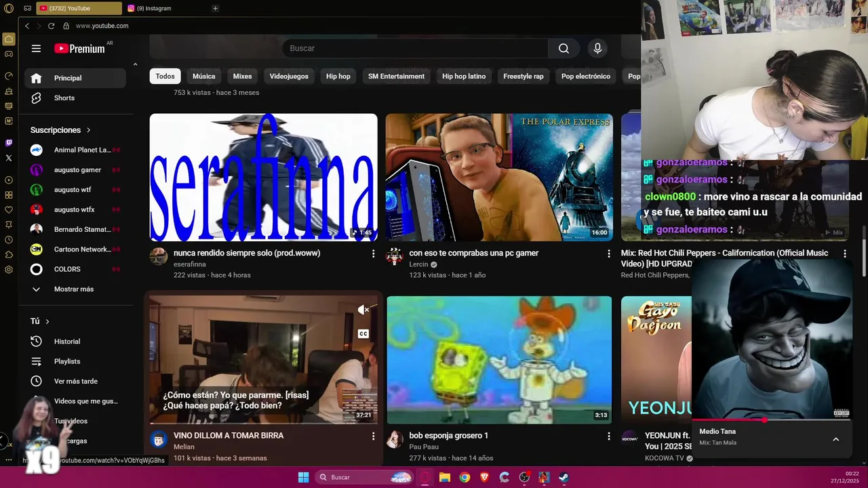Open Opera GX home sidebar icon
Image resolution: width=868 pixels, height=488 pixels.
tap(9, 39)
